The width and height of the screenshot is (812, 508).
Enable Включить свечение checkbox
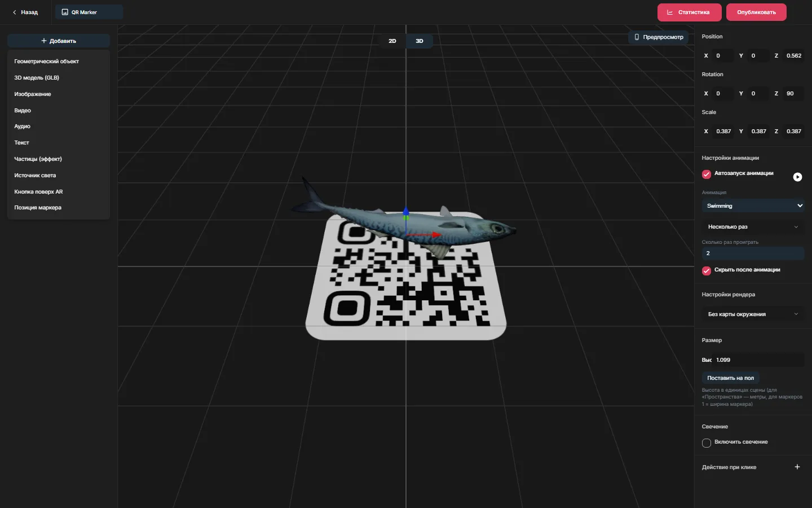point(706,443)
